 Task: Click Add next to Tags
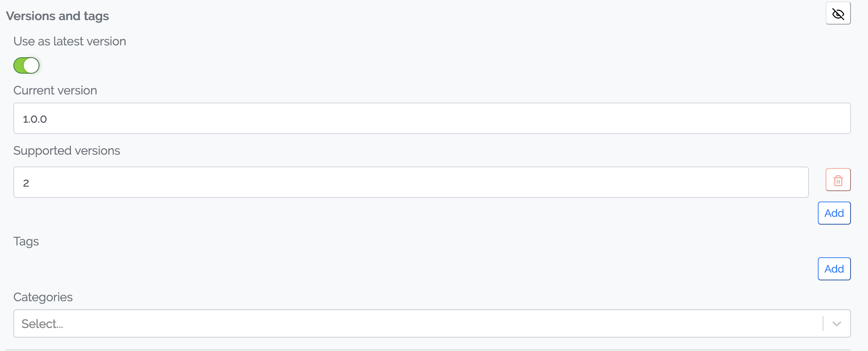(x=834, y=268)
